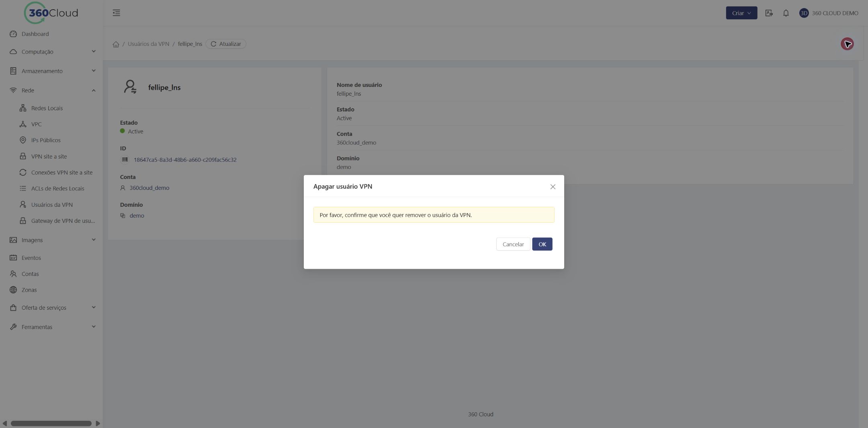
Task: Click the sidebar horizontal scrollbar
Action: point(51,423)
